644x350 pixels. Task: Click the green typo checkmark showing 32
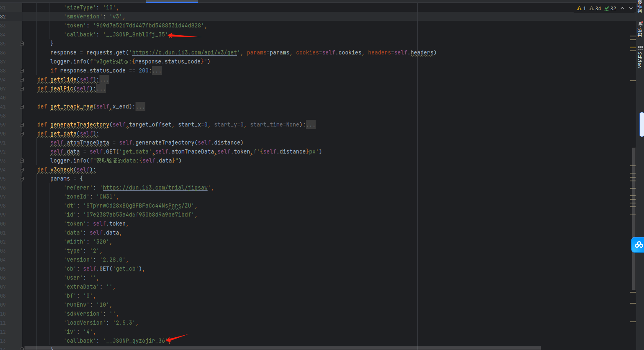pyautogui.click(x=610, y=8)
